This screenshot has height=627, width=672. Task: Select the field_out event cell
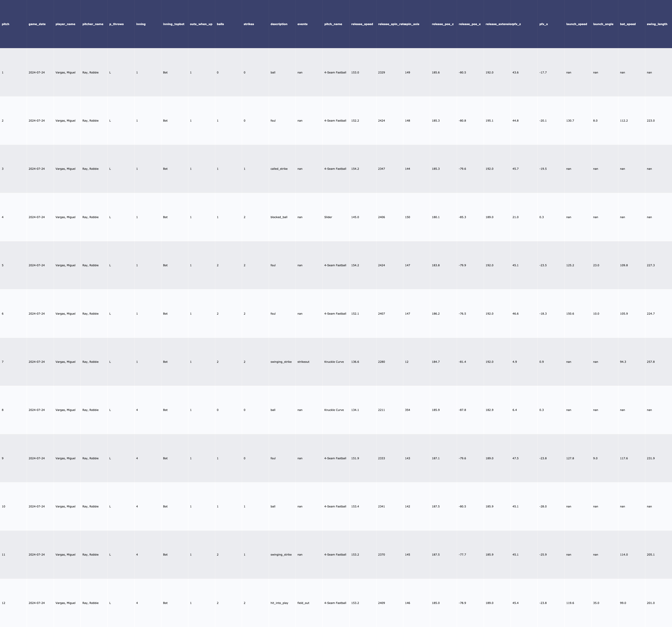click(303, 603)
